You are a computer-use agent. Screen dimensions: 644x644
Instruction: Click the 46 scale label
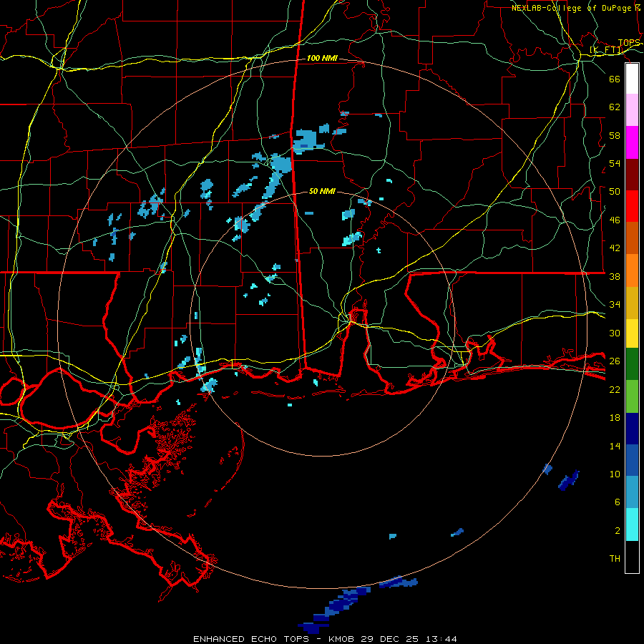[615, 220]
